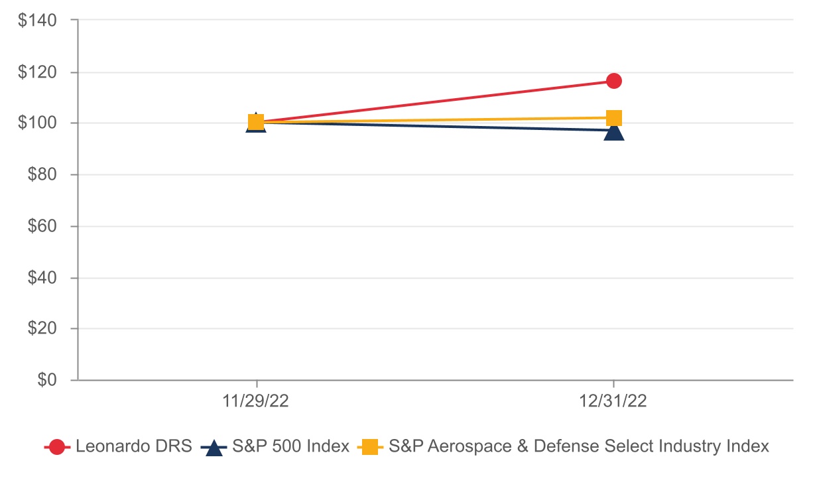Select the yellow square data point at 12/31/22
This screenshot has height=504, width=813.
(x=614, y=118)
